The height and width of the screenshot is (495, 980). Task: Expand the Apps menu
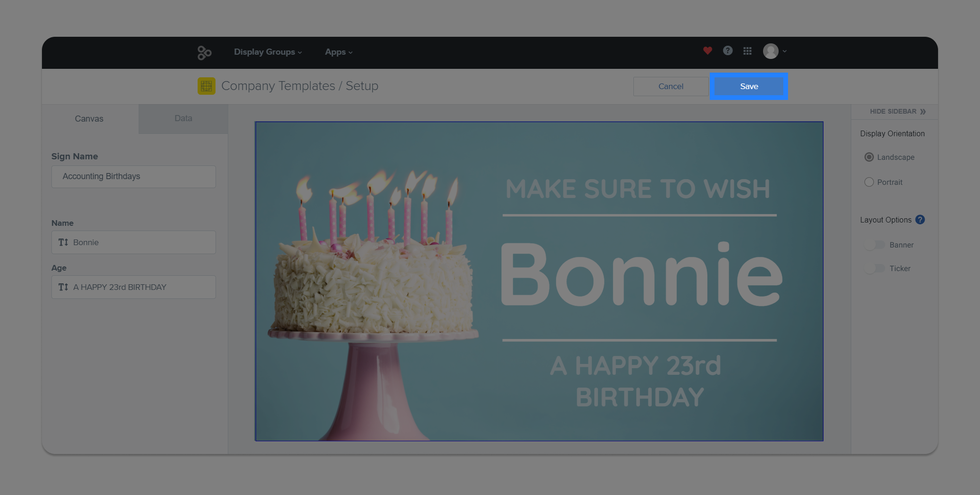click(x=339, y=52)
